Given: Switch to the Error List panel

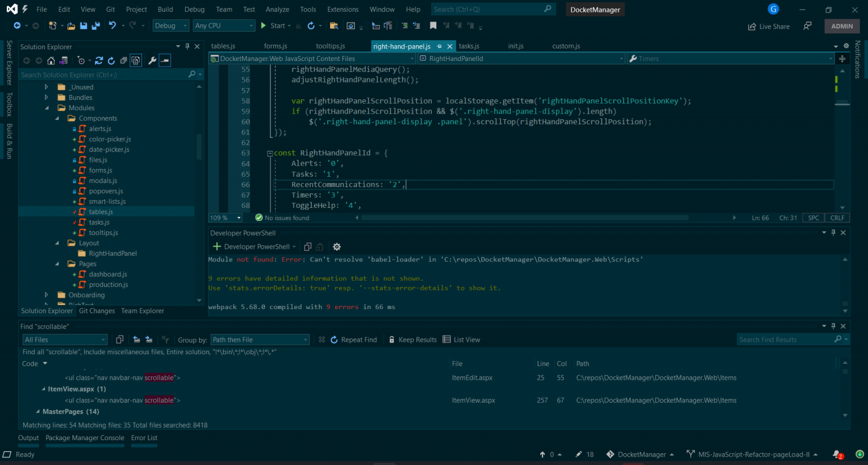Looking at the screenshot, I should tap(144, 437).
